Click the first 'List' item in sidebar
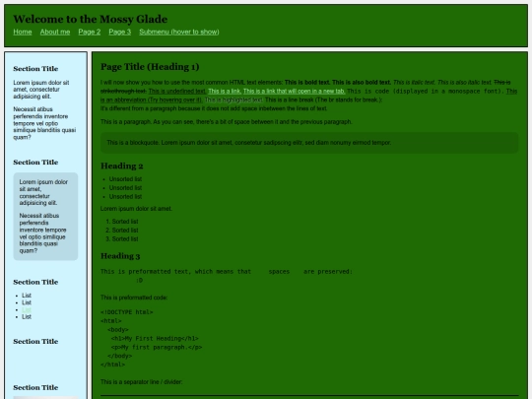Image resolution: width=532 pixels, height=399 pixels. pos(27,296)
